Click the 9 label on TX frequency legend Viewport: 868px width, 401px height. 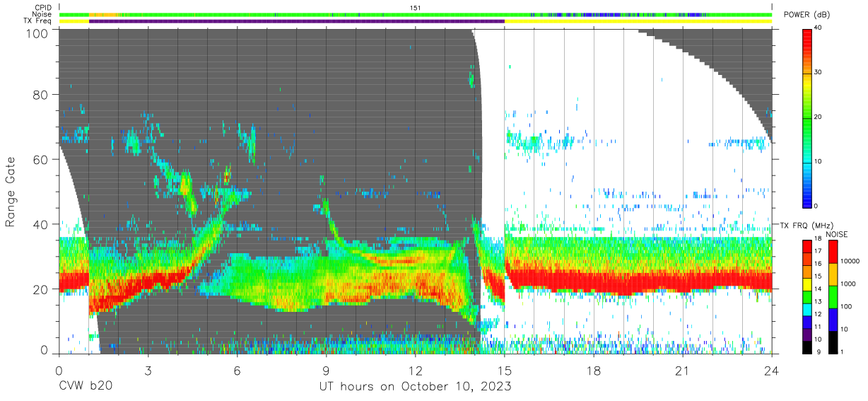click(x=817, y=351)
